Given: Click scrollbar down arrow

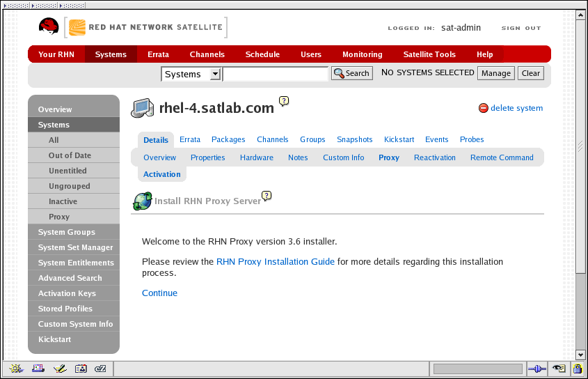Looking at the screenshot, I should (580, 354).
